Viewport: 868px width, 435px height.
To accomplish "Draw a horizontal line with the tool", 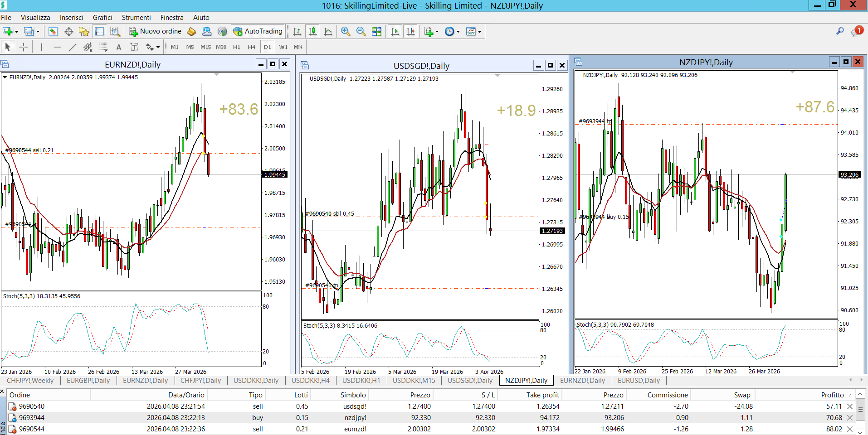I will pyautogui.click(x=57, y=47).
